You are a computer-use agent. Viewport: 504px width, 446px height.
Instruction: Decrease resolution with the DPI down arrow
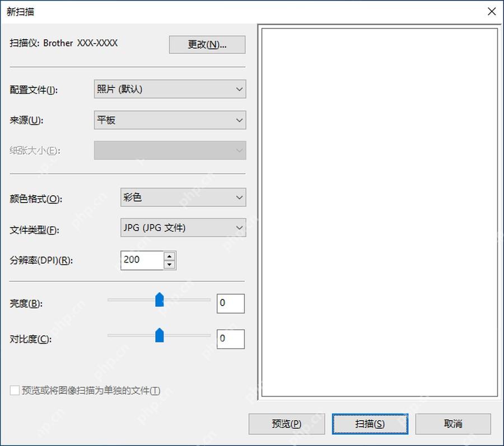(x=169, y=265)
